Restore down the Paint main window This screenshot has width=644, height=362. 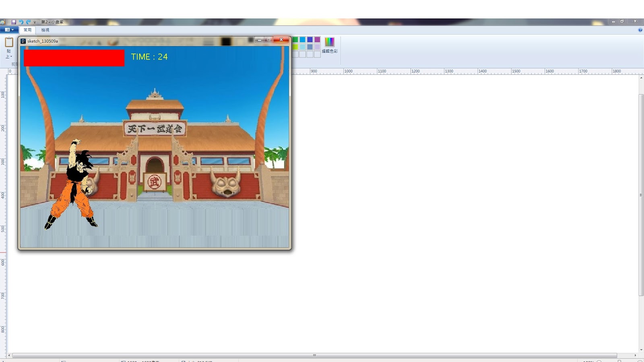[x=622, y=22]
